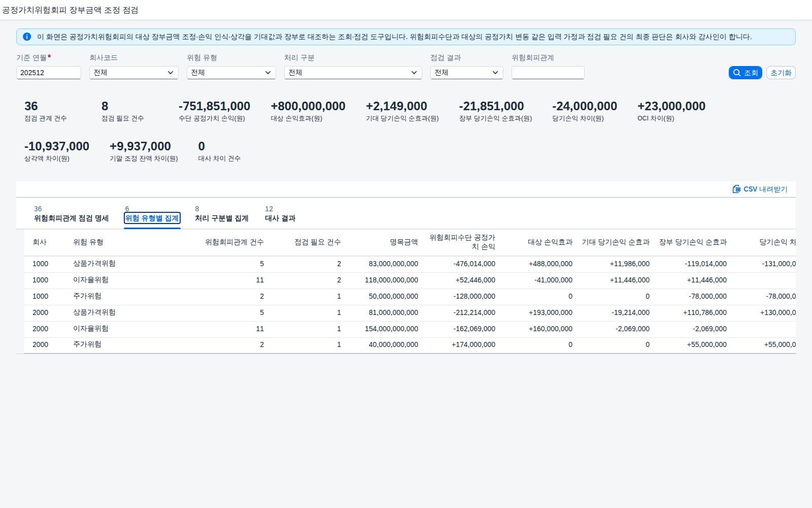Click the 위험 유형 column header

88,242
